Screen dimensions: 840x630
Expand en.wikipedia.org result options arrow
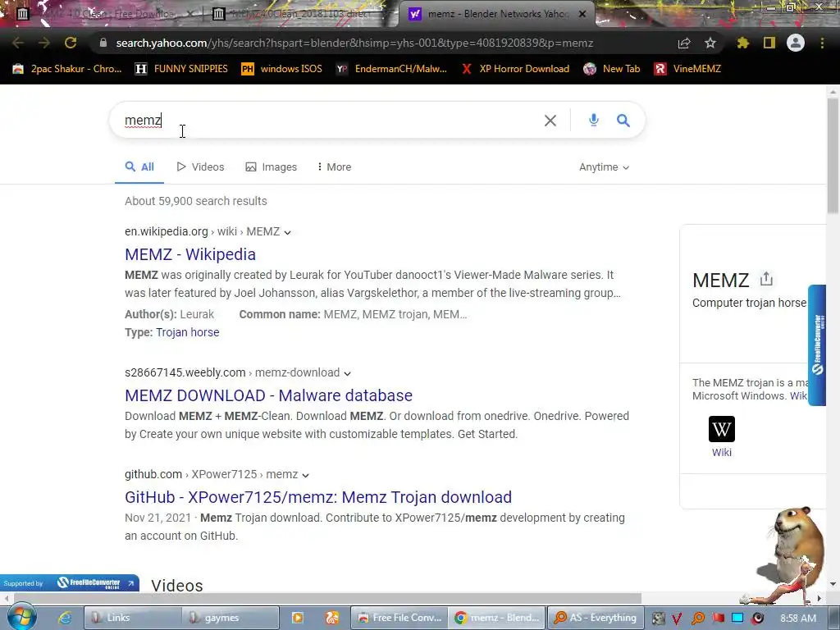(288, 232)
